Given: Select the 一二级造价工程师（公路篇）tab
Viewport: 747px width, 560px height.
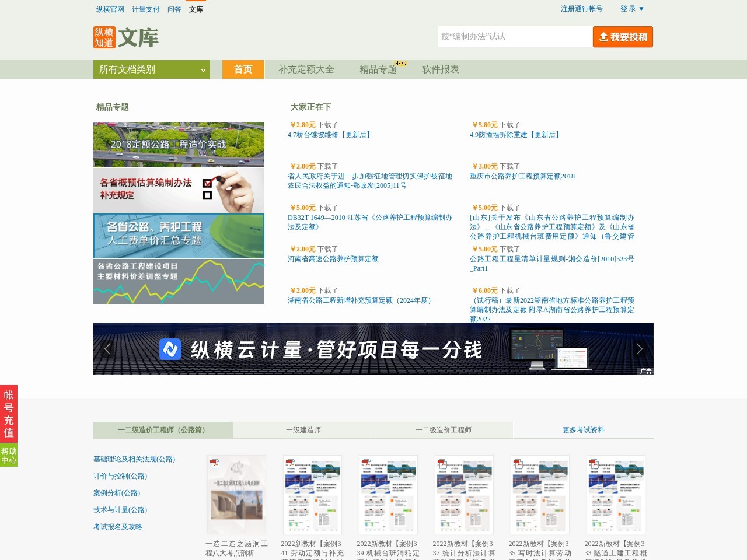Looking at the screenshot, I should pyautogui.click(x=163, y=430).
